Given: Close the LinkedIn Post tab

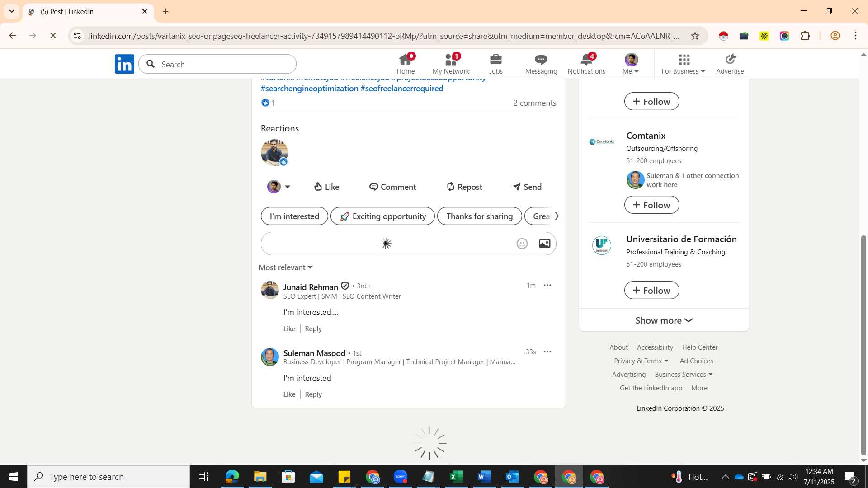Looking at the screenshot, I should pyautogui.click(x=145, y=11).
